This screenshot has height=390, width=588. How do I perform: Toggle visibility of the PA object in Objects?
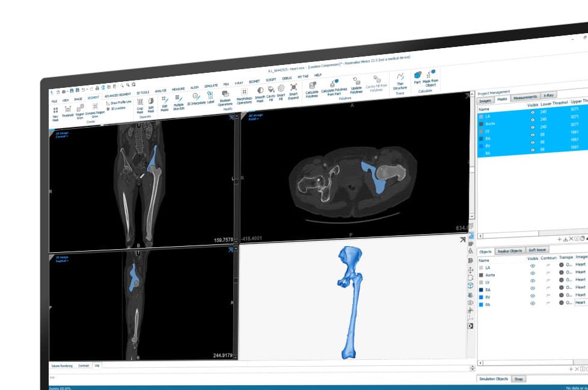(533, 303)
